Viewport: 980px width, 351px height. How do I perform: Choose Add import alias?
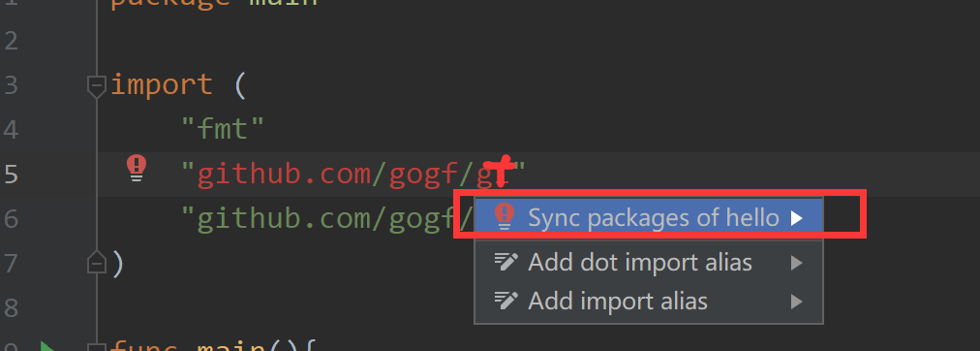(649, 302)
